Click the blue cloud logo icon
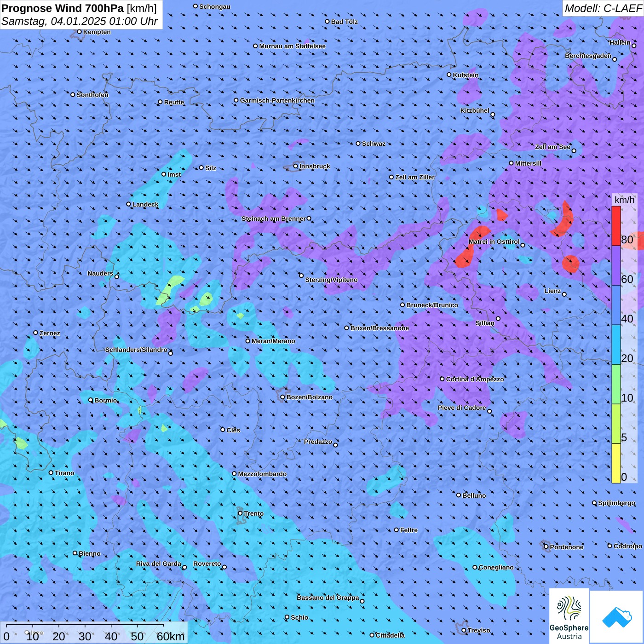Viewport: 644px width, 644px height. tap(617, 617)
